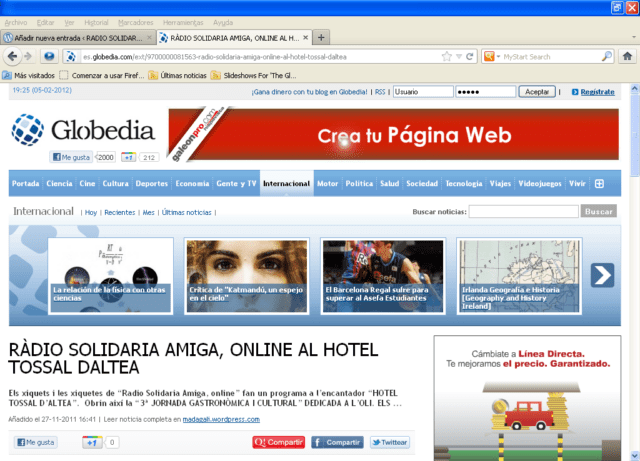Reload the page with the refresh icon

(469, 57)
